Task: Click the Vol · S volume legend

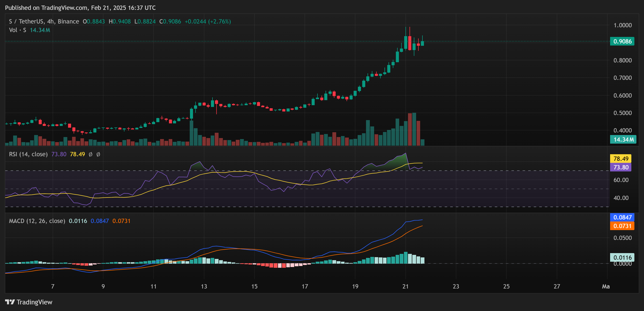Action: [17, 30]
